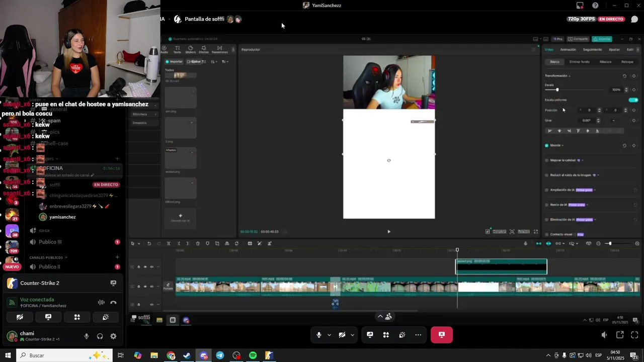
Task: Open the more options ellipsis in call bar
Action: 418,335
